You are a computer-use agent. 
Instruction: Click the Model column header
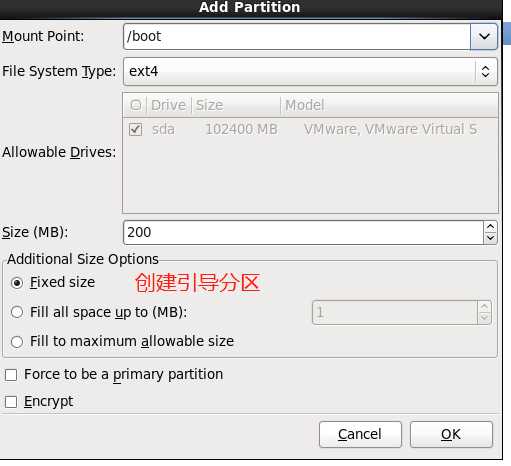coord(389,105)
